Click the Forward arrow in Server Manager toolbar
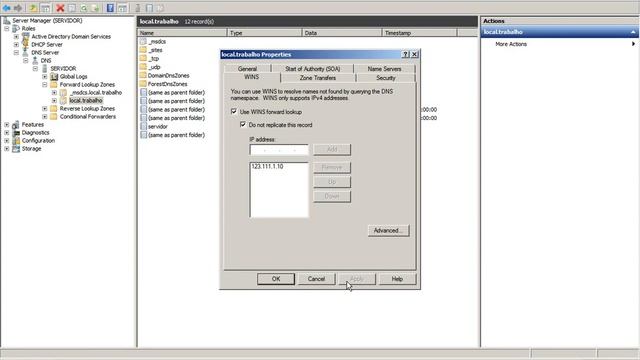 click(x=18, y=8)
